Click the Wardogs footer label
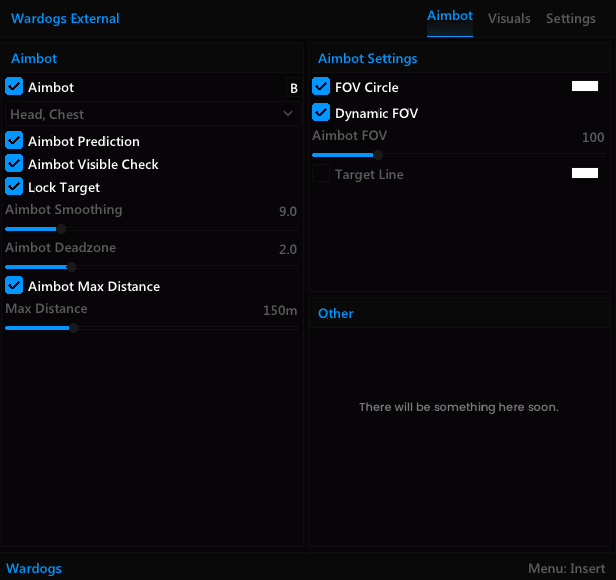This screenshot has height=580, width=616. (34, 568)
